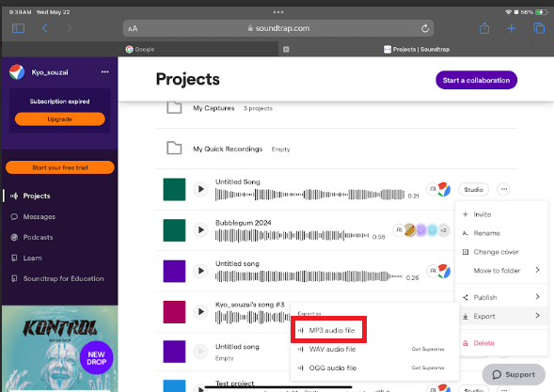
Task: Click Get Supreme next to WAV
Action: [428, 350]
